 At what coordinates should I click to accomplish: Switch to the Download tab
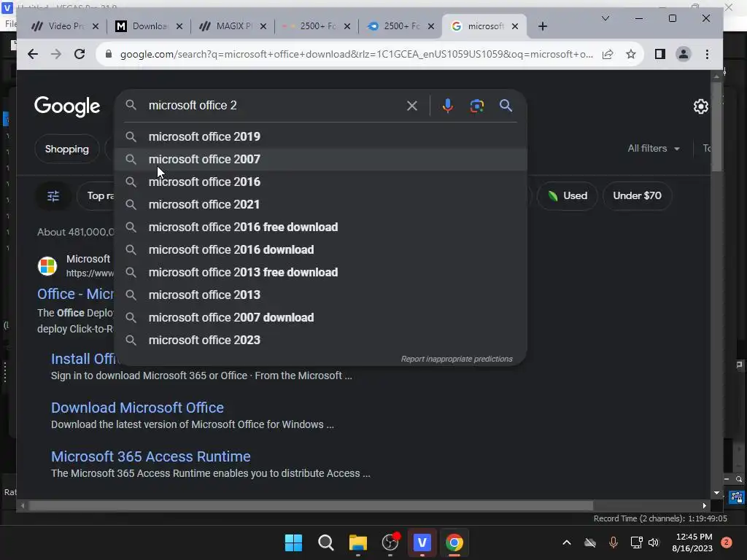tap(149, 26)
